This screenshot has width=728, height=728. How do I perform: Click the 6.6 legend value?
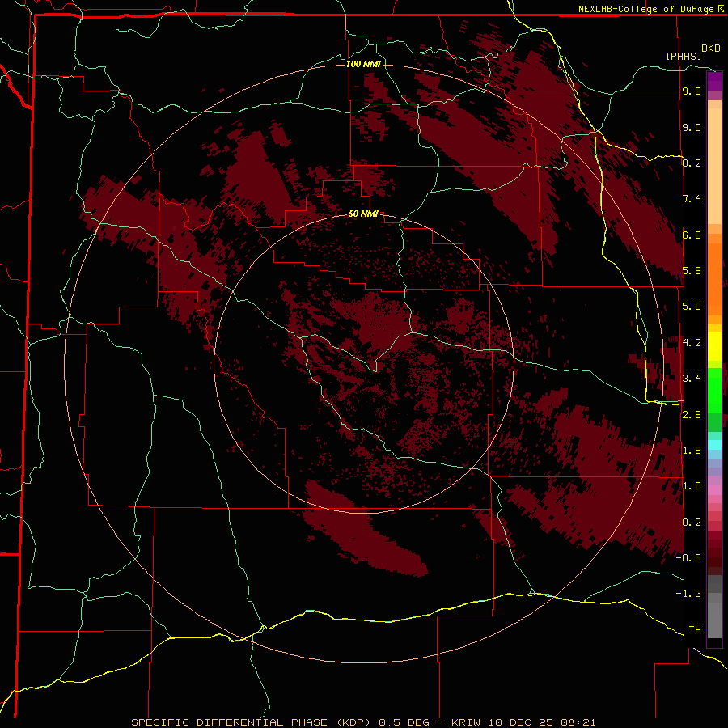(692, 235)
